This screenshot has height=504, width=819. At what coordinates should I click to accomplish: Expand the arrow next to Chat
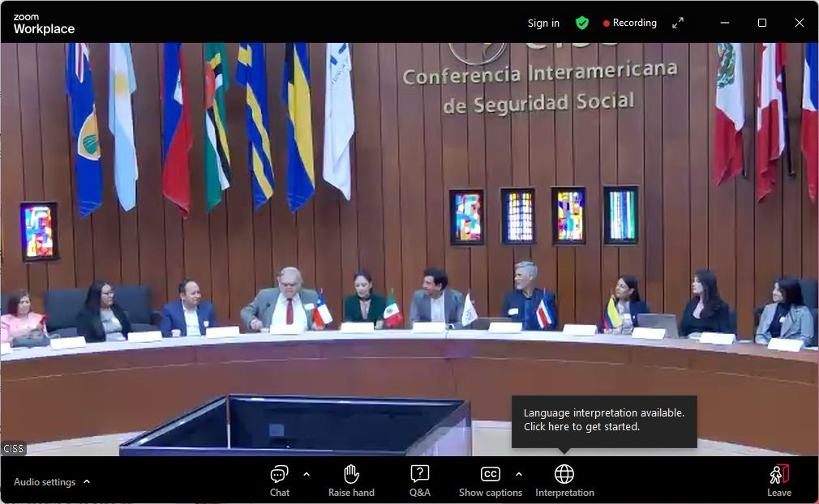(x=307, y=474)
